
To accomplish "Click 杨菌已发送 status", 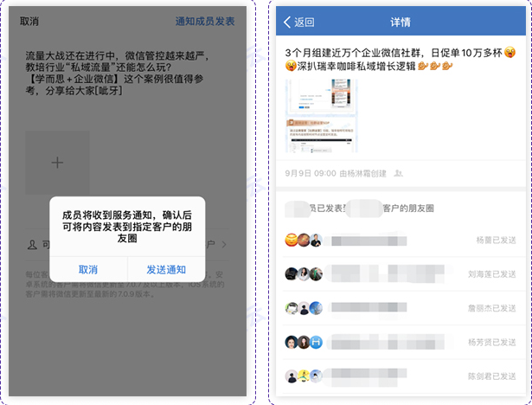I will 496,241.
